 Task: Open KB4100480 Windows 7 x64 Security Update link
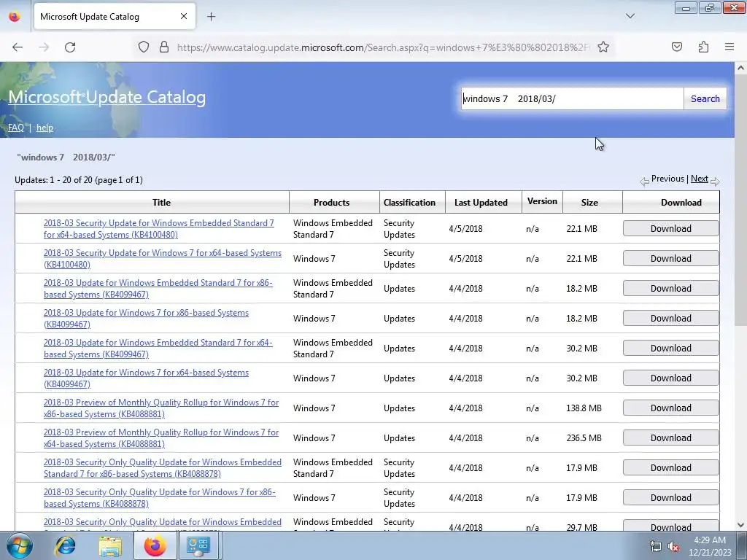[x=163, y=259]
